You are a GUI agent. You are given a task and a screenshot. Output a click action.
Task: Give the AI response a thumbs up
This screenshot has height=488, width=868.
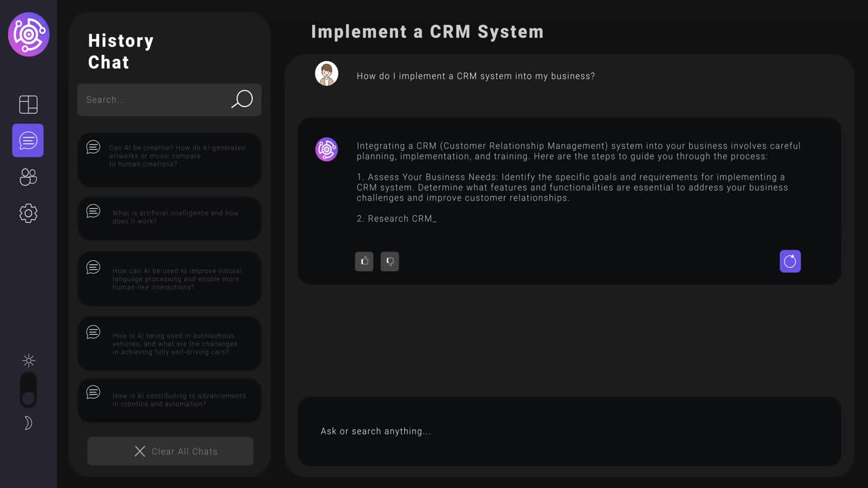click(x=364, y=261)
